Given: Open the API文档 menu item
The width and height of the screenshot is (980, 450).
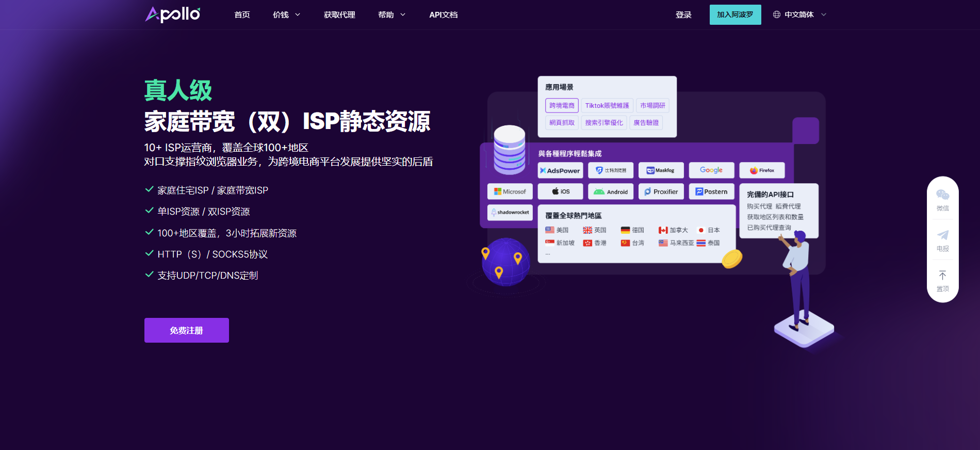Looking at the screenshot, I should 444,14.
